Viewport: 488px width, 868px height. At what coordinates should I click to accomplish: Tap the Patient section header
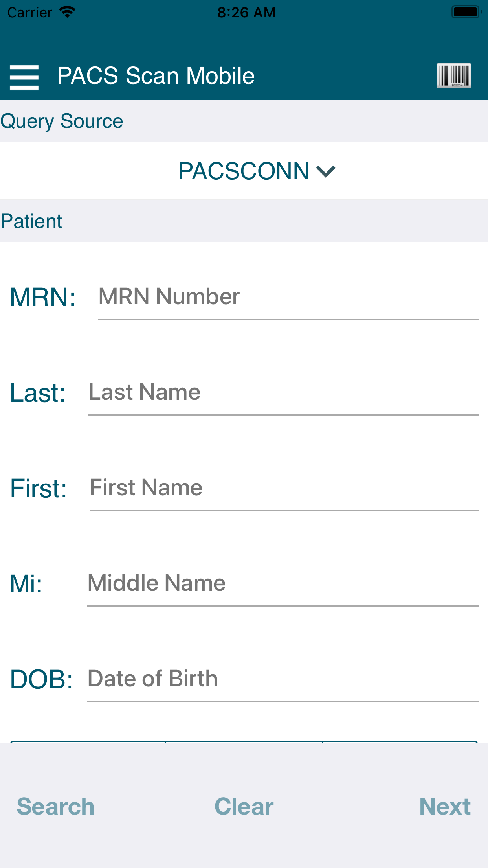tap(31, 221)
